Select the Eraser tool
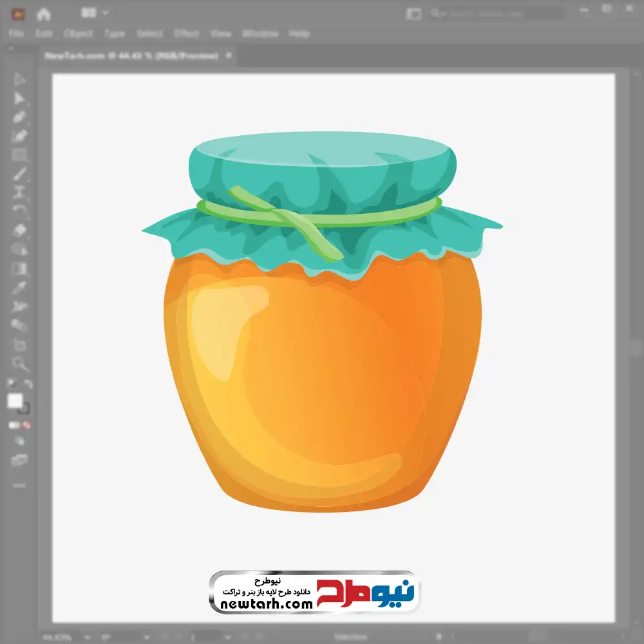The width and height of the screenshot is (644, 644). tap(19, 230)
